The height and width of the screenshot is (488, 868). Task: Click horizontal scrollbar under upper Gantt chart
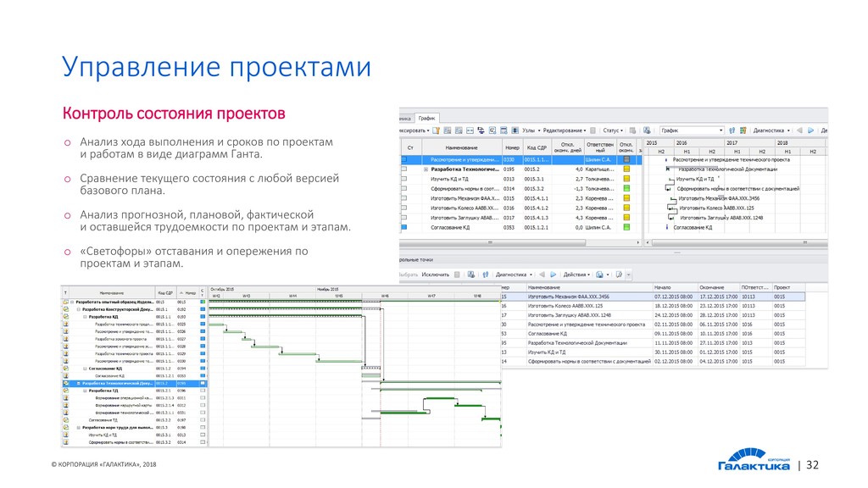739,242
